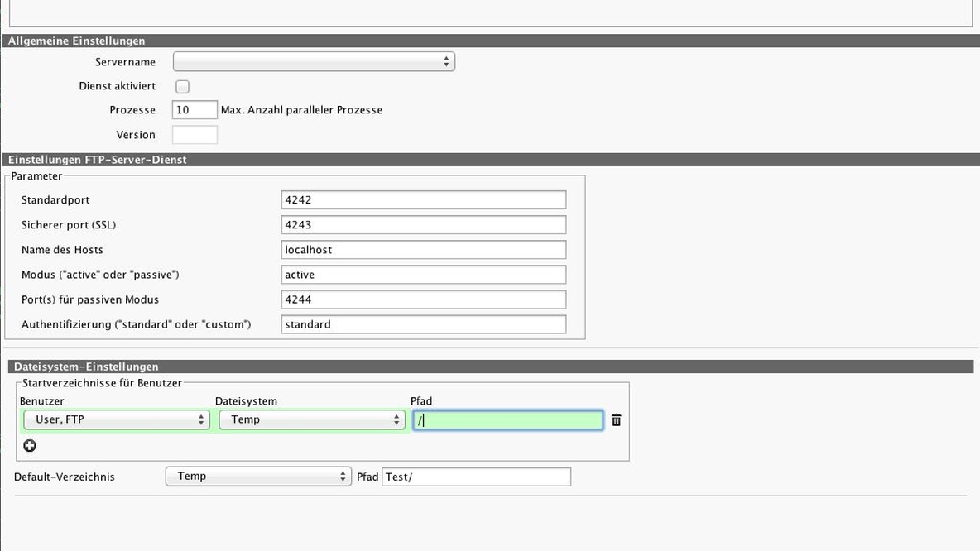The image size is (980, 551).
Task: Click the Parameter group label
Action: pyautogui.click(x=37, y=176)
